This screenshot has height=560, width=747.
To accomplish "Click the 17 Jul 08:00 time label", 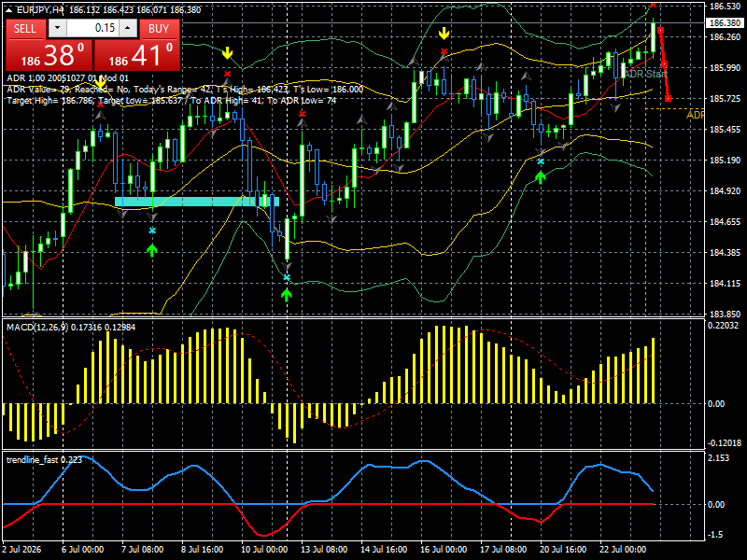I will [x=503, y=549].
